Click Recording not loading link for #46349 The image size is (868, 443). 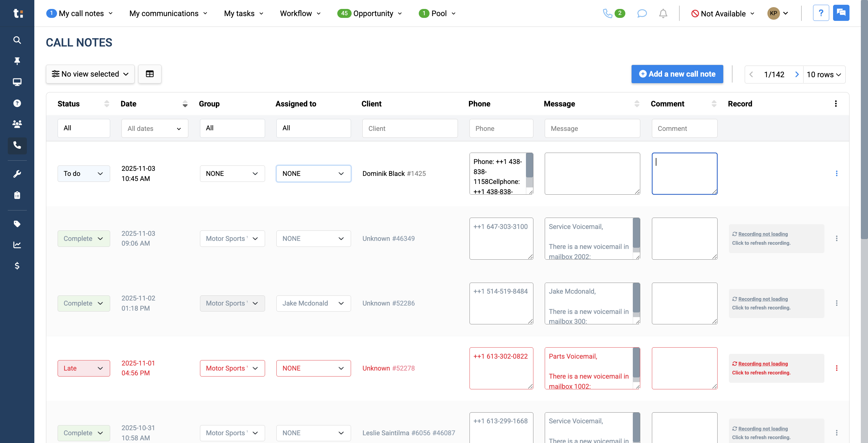pyautogui.click(x=763, y=234)
